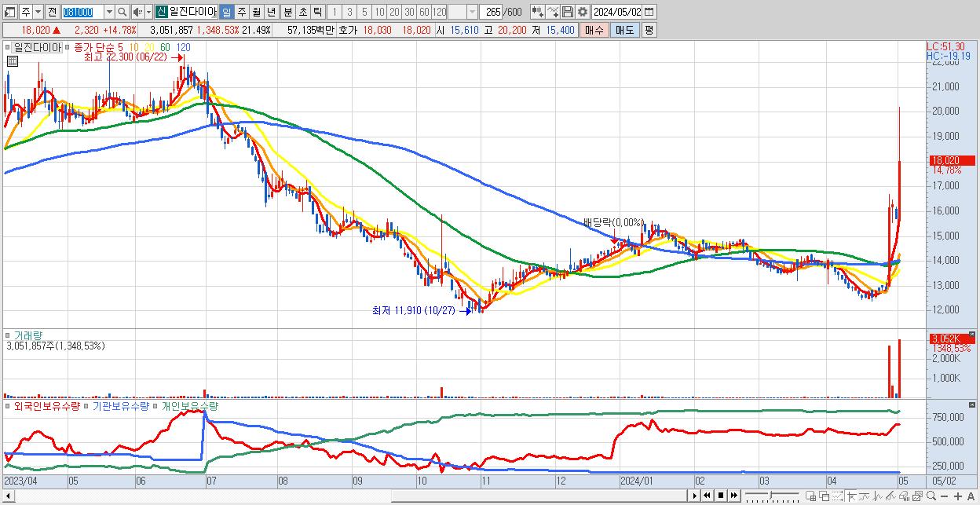The width and height of the screenshot is (980, 505).
Task: Click the chart window snapshot icon
Action: click(917, 496)
